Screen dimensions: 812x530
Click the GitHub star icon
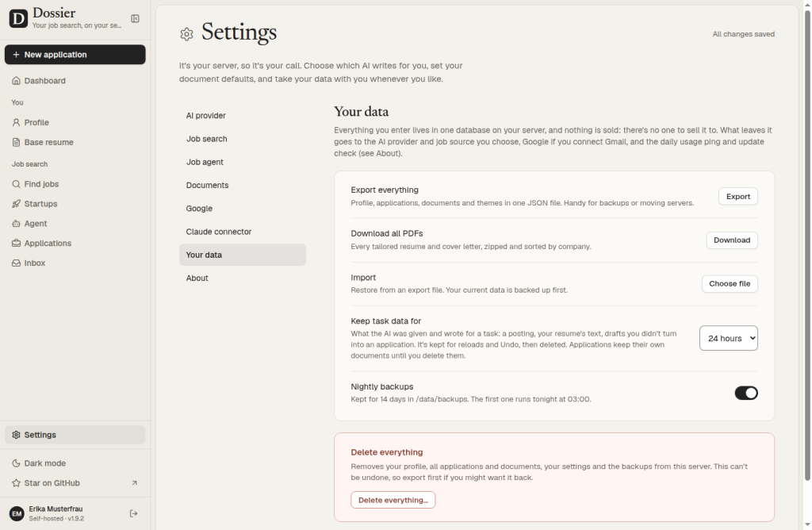[x=16, y=483]
